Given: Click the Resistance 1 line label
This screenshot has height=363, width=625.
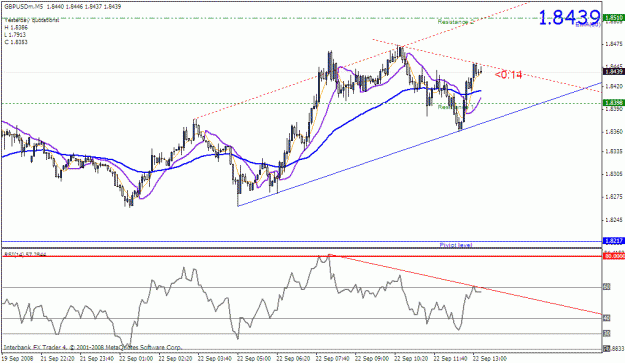Looking at the screenshot, I should [x=456, y=107].
